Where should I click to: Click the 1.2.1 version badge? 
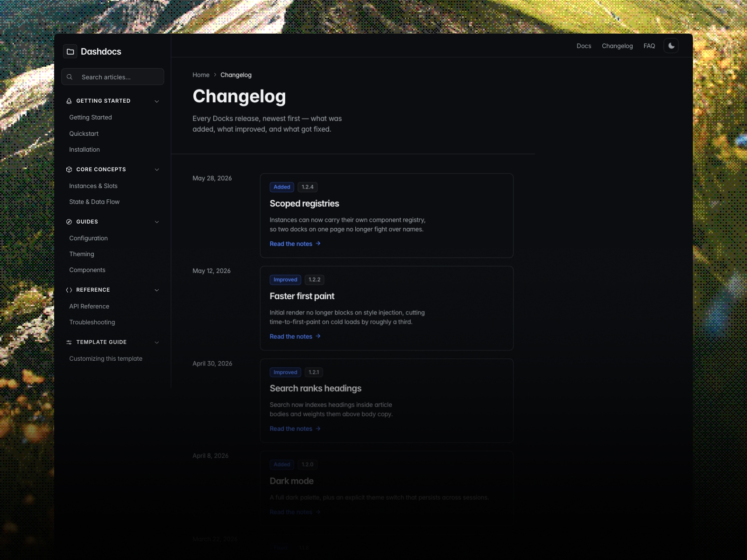314,372
